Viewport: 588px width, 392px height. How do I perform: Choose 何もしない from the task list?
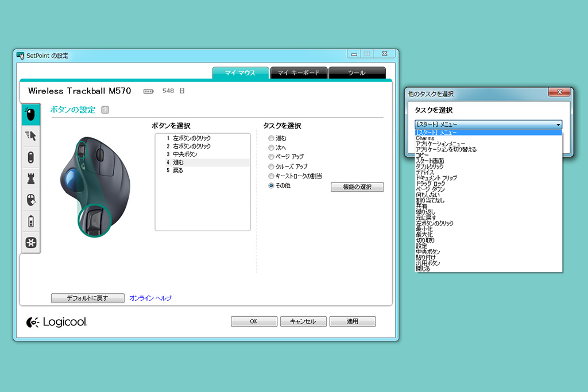489,195
